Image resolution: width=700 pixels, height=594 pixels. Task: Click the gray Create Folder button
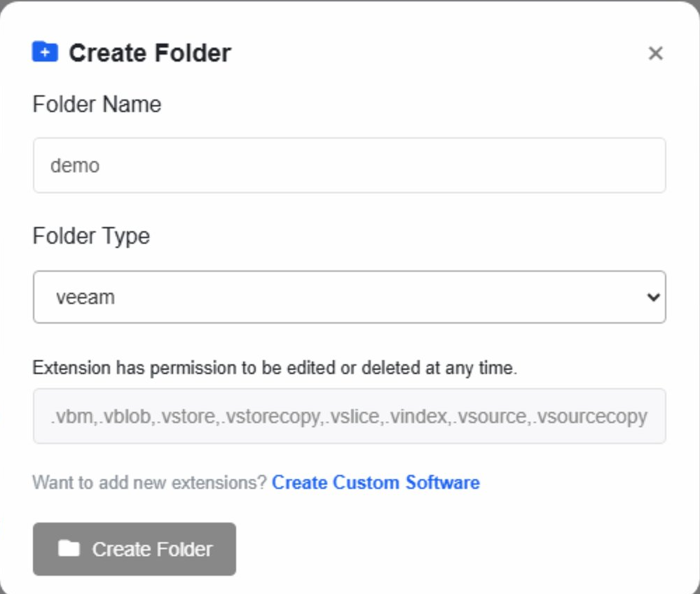(135, 549)
